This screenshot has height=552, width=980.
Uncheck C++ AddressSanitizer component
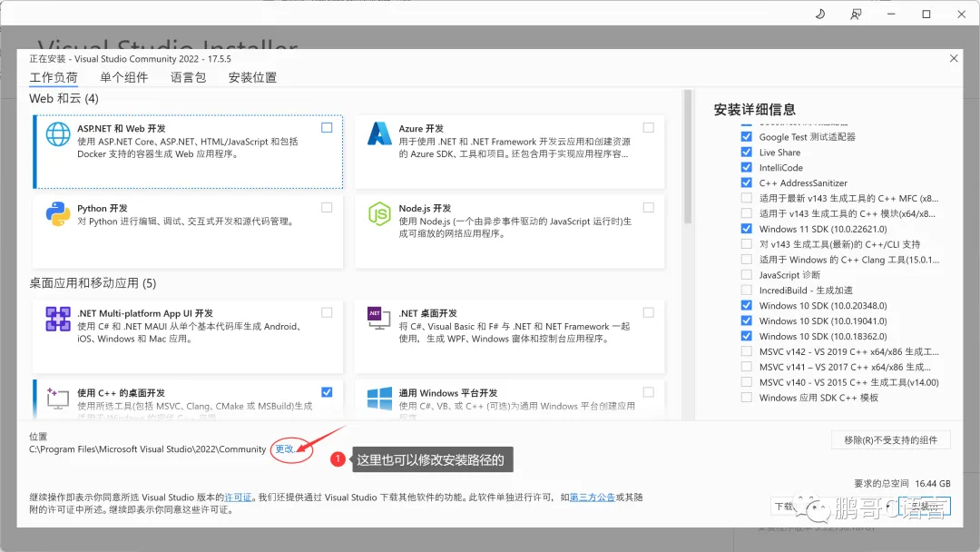coord(746,182)
